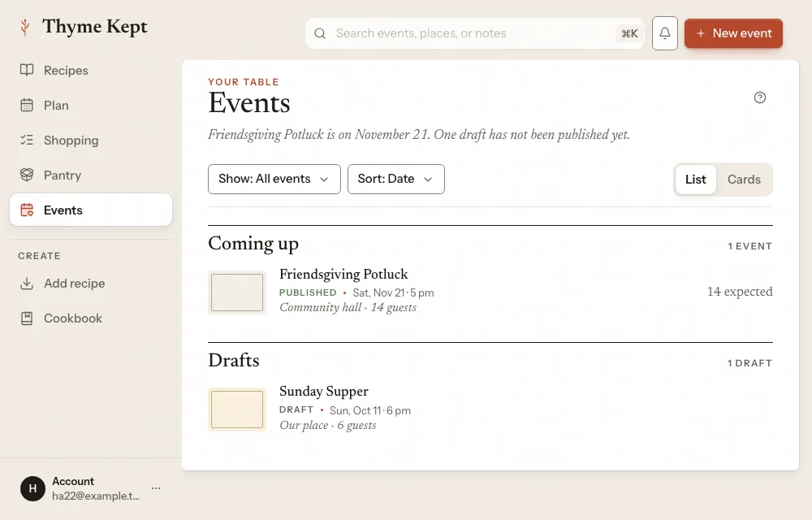
Task: Click "Community hall · 14 guests" text
Action: click(348, 308)
